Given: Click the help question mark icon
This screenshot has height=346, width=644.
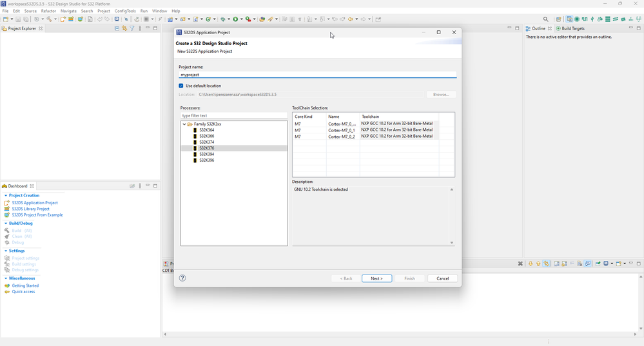Looking at the screenshot, I should [182, 278].
